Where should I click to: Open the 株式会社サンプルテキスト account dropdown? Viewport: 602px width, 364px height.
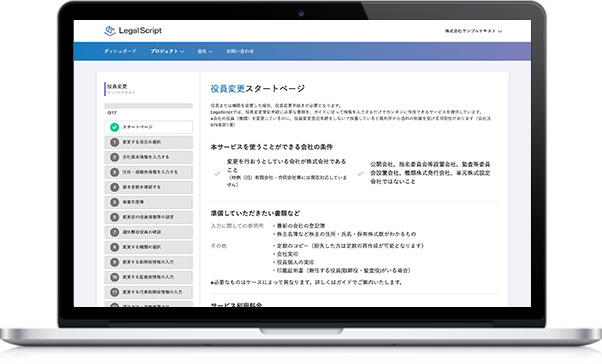473,31
